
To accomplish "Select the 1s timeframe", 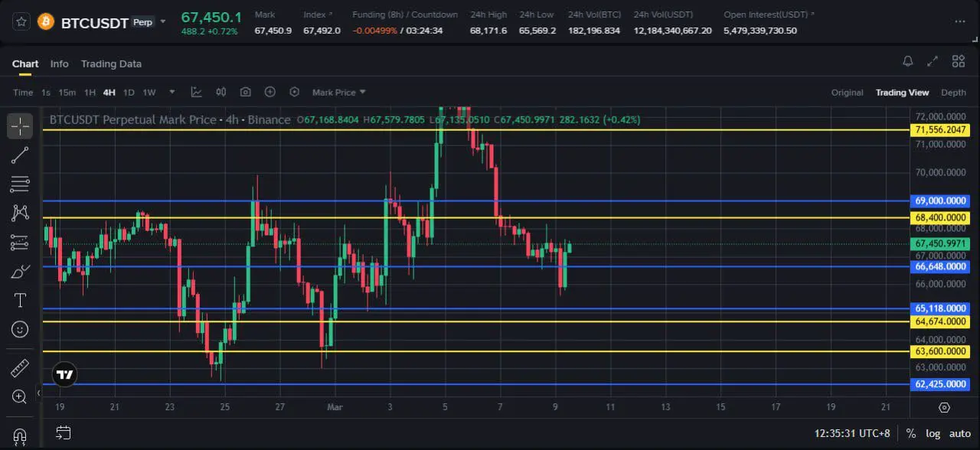I will [x=46, y=93].
